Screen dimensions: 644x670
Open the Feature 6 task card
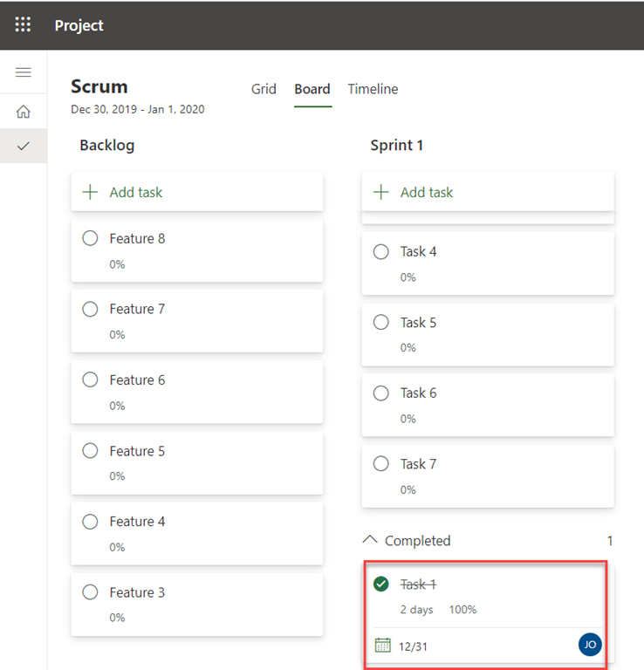pyautogui.click(x=197, y=391)
